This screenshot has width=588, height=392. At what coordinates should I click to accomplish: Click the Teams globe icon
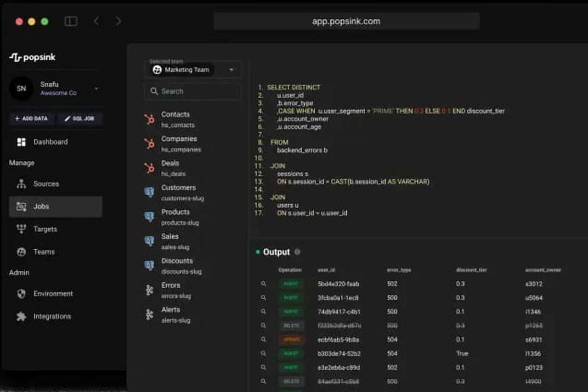click(x=21, y=252)
